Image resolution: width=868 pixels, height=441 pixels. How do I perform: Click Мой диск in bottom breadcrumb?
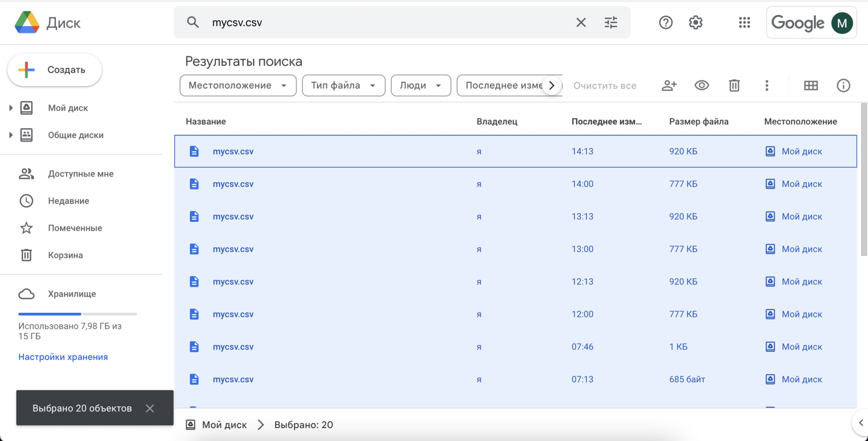point(224,424)
